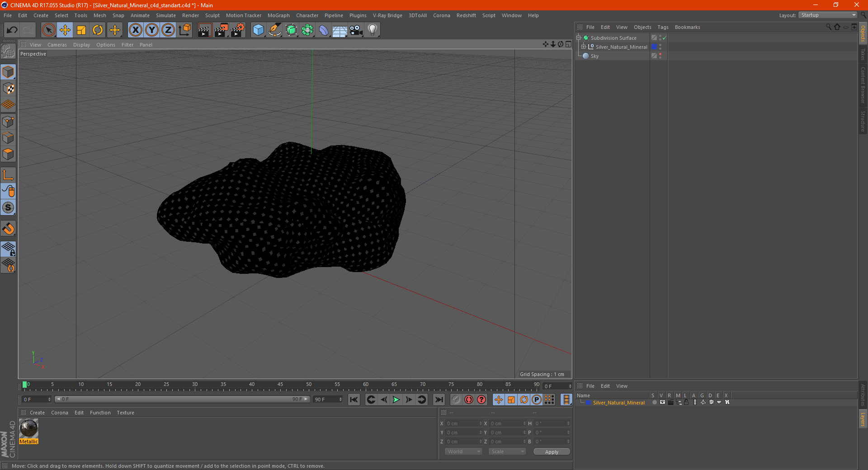868x470 pixels.
Task: Open the Scale mode dropdown
Action: click(x=507, y=451)
